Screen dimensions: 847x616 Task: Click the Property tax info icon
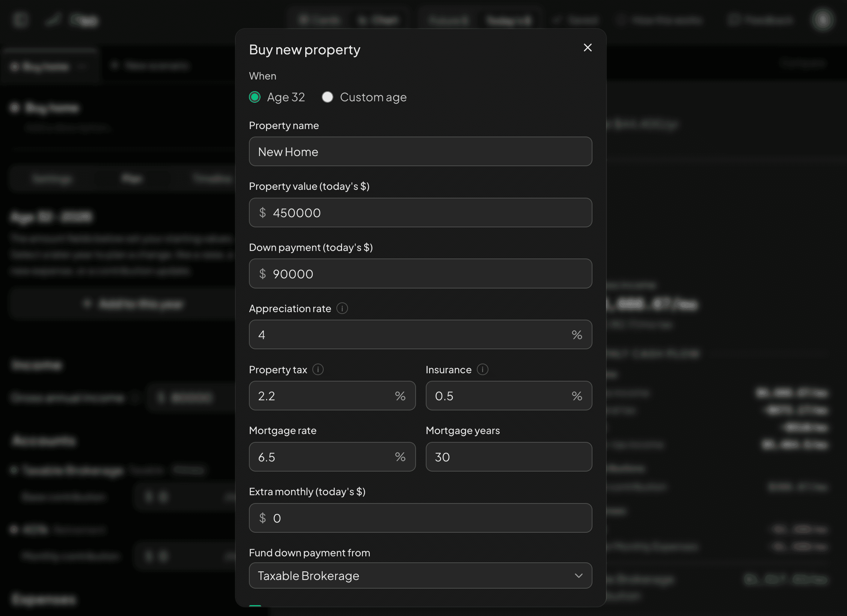(x=318, y=370)
